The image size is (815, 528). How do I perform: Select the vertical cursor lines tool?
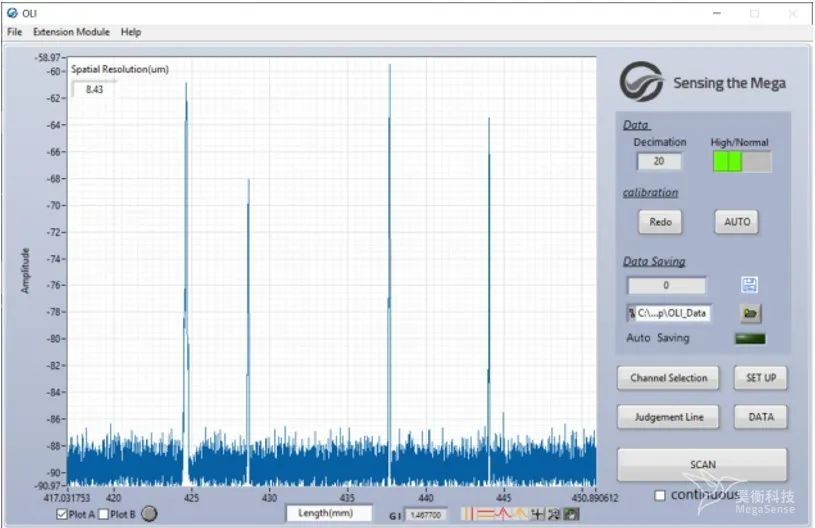pyautogui.click(x=467, y=514)
